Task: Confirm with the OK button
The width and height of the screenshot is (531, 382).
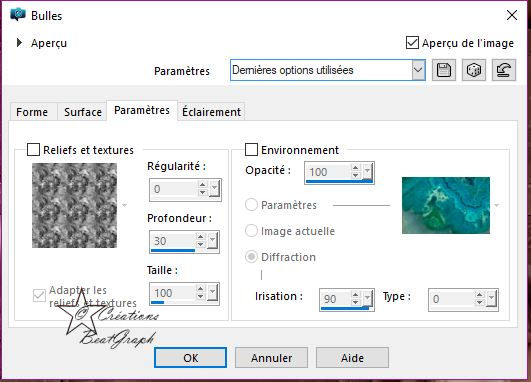Action: click(190, 358)
